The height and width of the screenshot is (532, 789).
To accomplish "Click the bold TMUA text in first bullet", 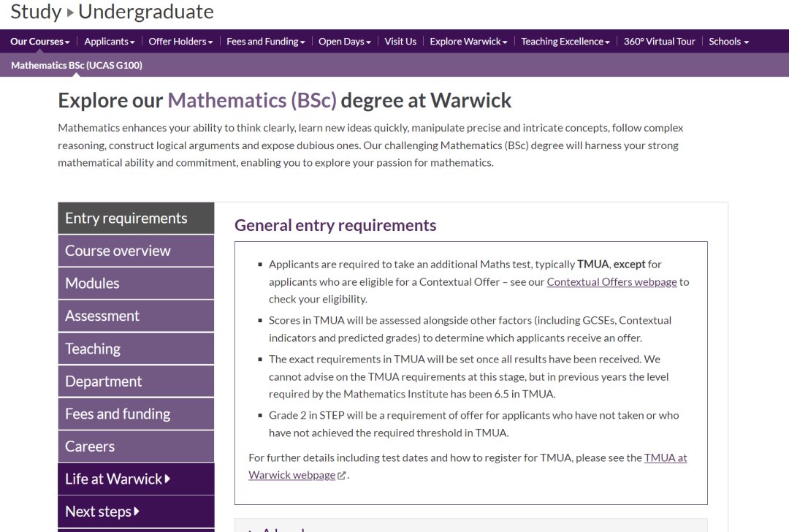I will coord(592,265).
